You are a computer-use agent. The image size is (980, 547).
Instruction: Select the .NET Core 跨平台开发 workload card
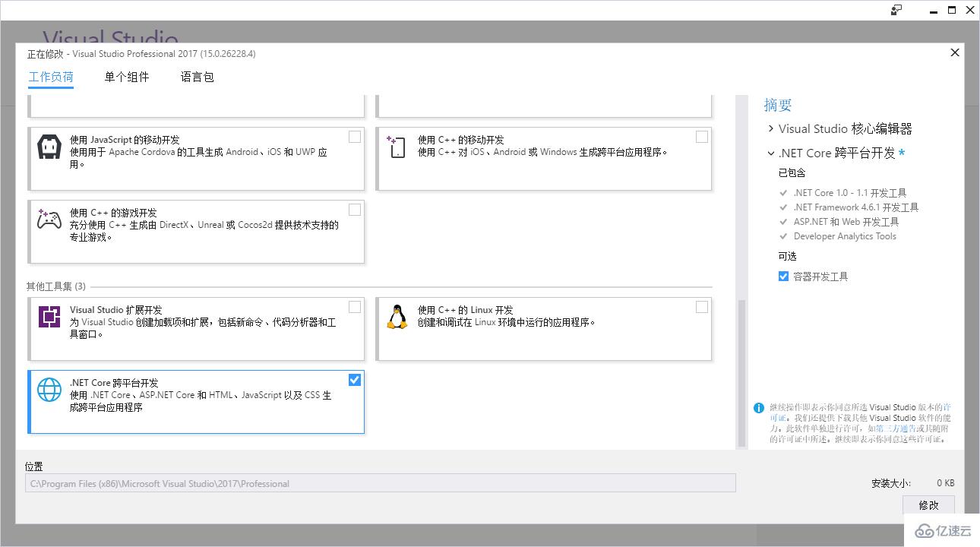click(196, 402)
